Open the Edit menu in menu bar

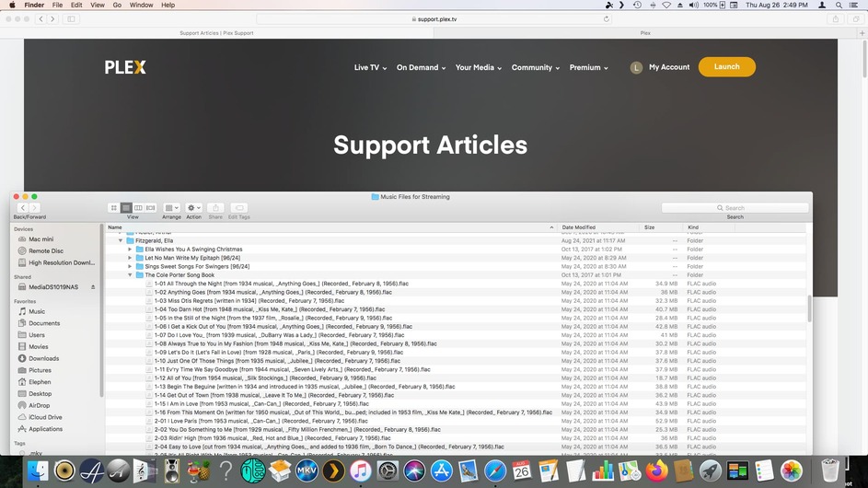(76, 5)
